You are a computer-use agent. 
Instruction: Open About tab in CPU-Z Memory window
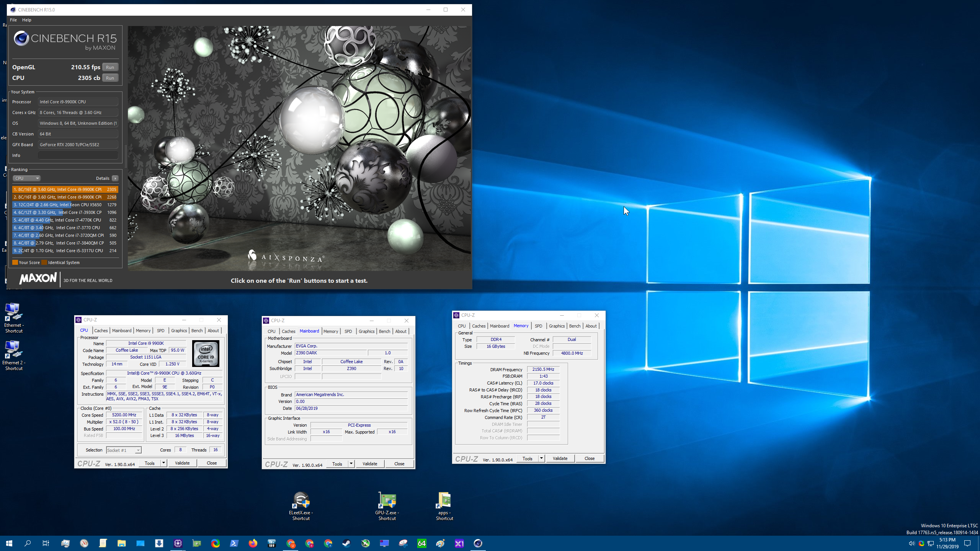(x=591, y=326)
